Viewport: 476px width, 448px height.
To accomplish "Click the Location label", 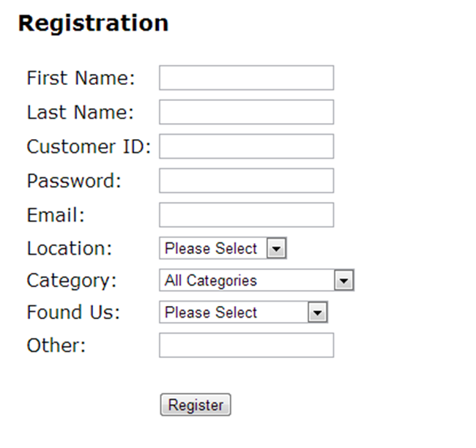I will (x=70, y=248).
